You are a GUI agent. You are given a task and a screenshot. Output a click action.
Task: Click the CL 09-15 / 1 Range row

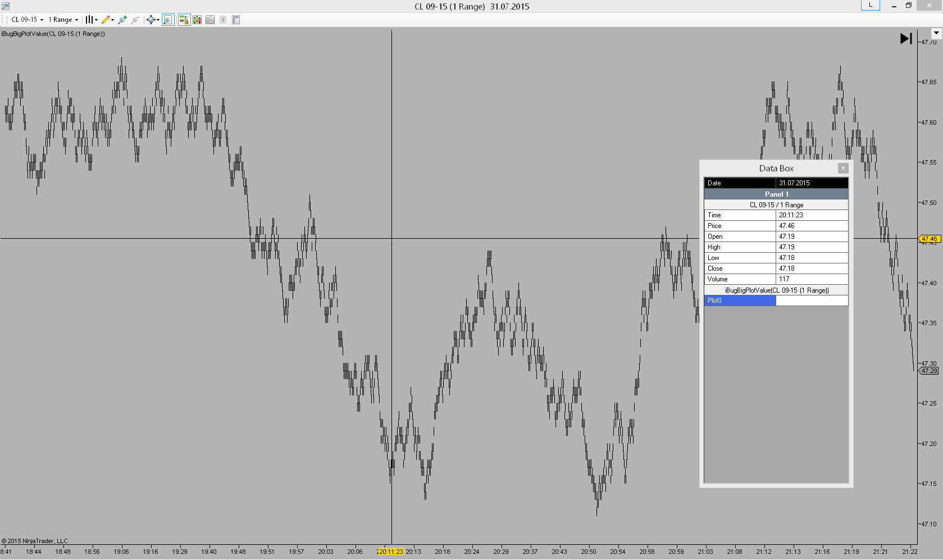click(x=776, y=205)
